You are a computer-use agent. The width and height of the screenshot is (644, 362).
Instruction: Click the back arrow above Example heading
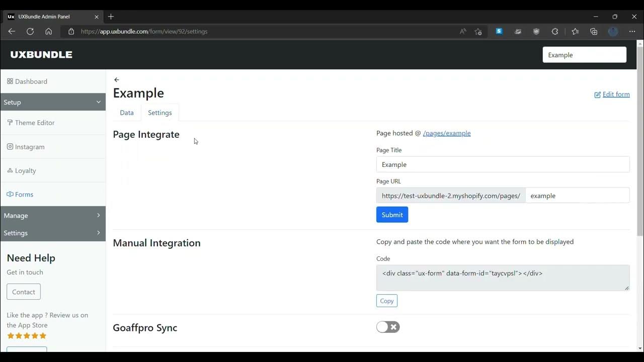(117, 79)
